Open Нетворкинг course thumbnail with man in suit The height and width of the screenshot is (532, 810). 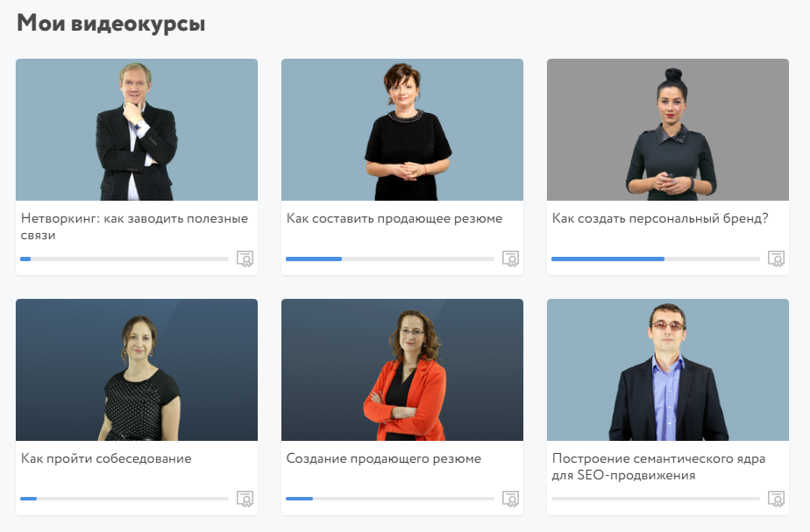pos(137,130)
